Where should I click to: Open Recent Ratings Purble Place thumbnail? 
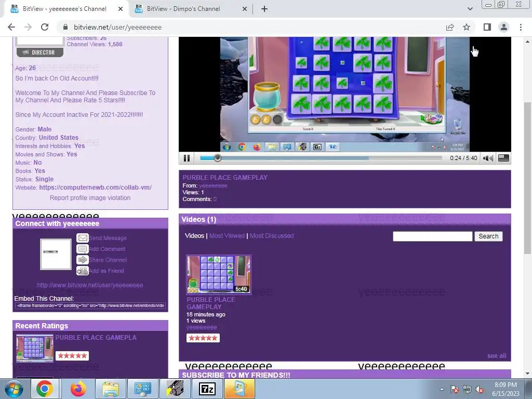[35, 349]
